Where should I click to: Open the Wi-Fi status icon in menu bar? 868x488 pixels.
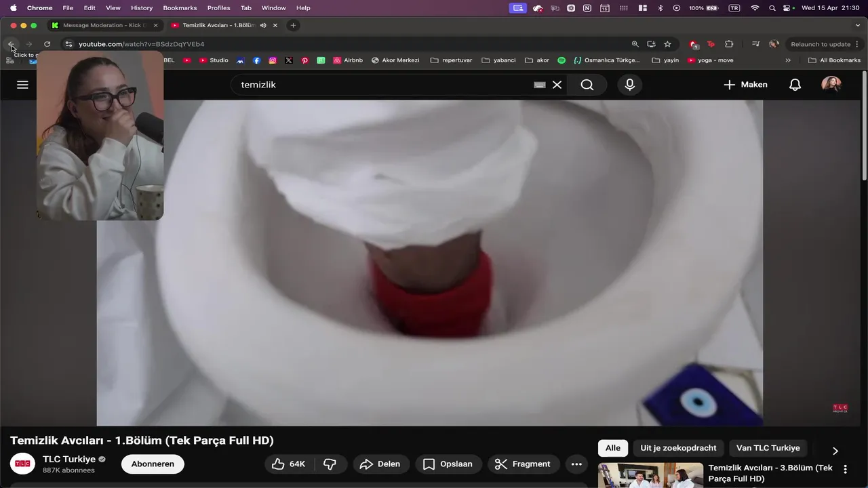click(x=755, y=8)
